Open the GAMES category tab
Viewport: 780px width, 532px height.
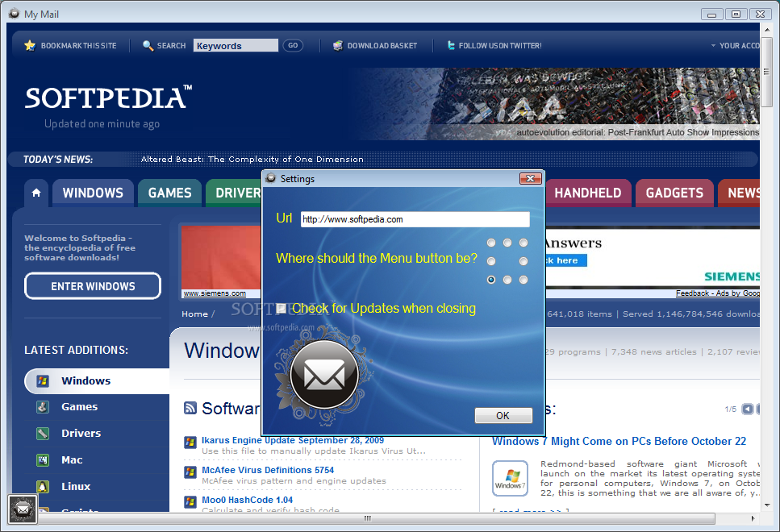pos(169,193)
